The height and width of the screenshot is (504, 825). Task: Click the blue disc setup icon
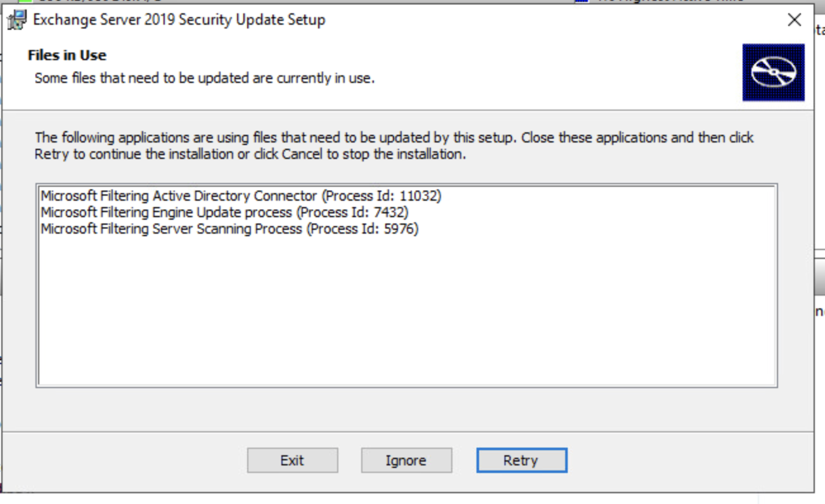(773, 72)
